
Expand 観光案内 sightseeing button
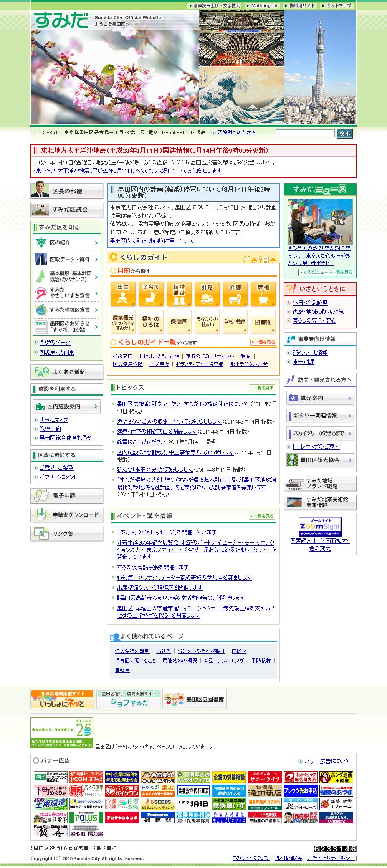pos(320,398)
